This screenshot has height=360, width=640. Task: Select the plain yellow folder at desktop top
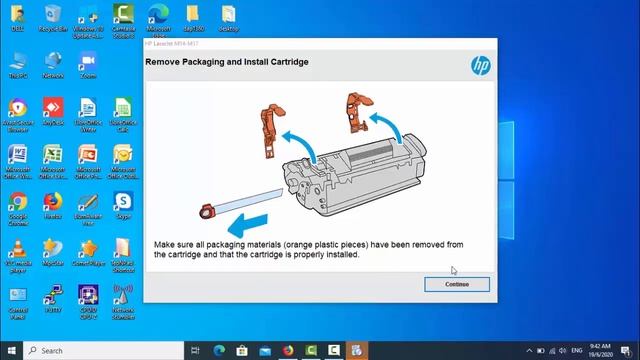pyautogui.click(x=193, y=19)
